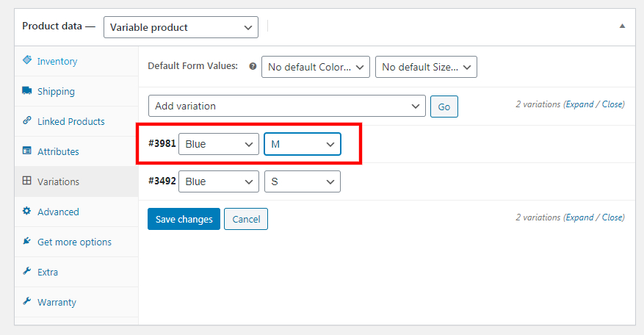Click the Shipping truck icon
Screen dimensions: 644x335
pyautogui.click(x=27, y=90)
